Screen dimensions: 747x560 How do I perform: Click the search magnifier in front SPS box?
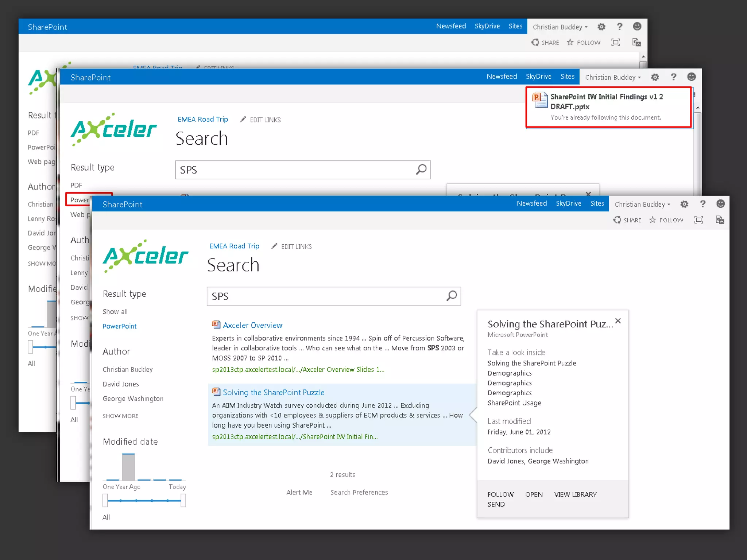tap(452, 296)
